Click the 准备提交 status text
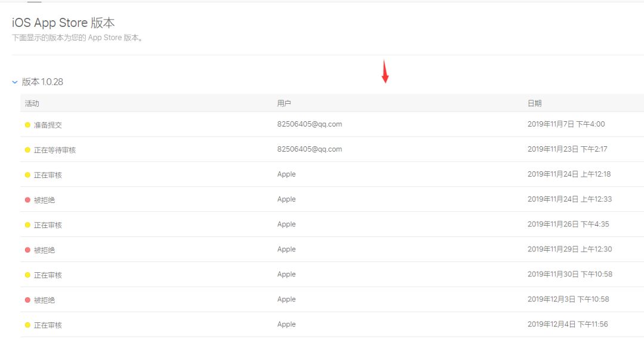The height and width of the screenshot is (354, 644). [48, 125]
